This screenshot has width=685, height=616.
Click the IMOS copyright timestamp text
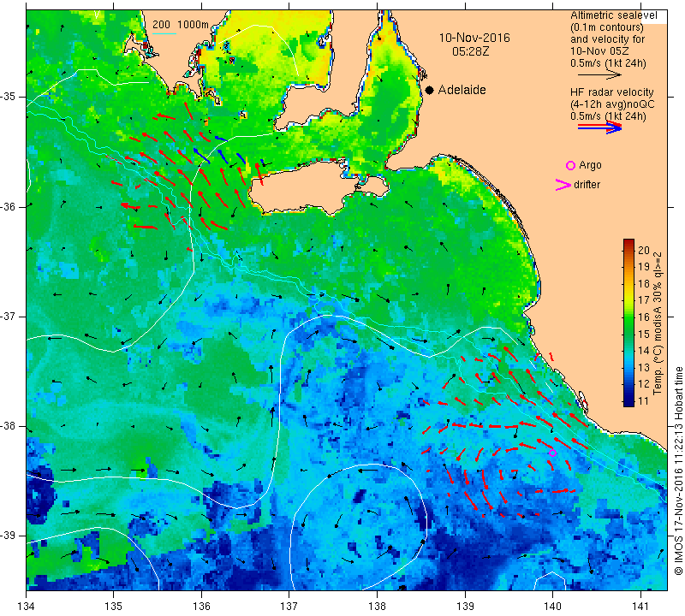(678, 471)
